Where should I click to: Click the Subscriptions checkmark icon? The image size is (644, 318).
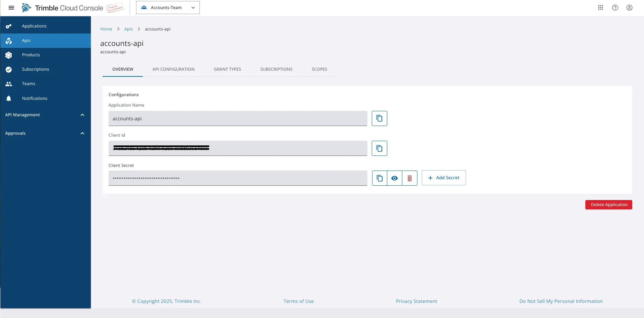pyautogui.click(x=9, y=69)
